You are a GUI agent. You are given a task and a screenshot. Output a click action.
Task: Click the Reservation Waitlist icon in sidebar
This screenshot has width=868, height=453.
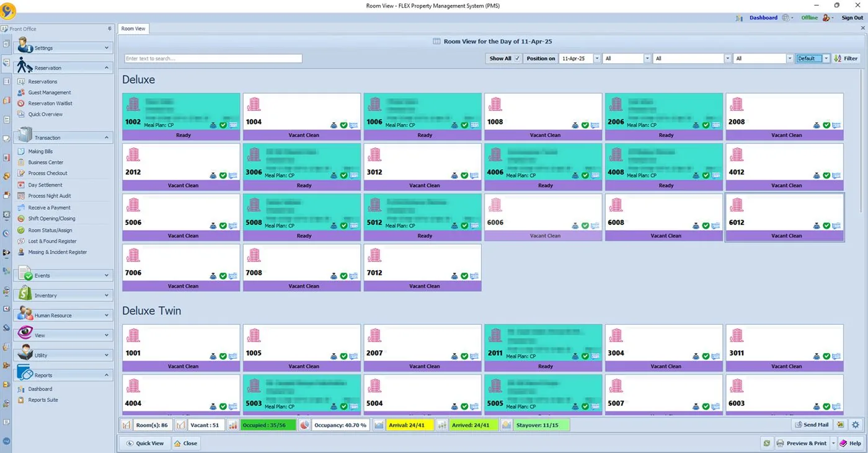tap(22, 103)
